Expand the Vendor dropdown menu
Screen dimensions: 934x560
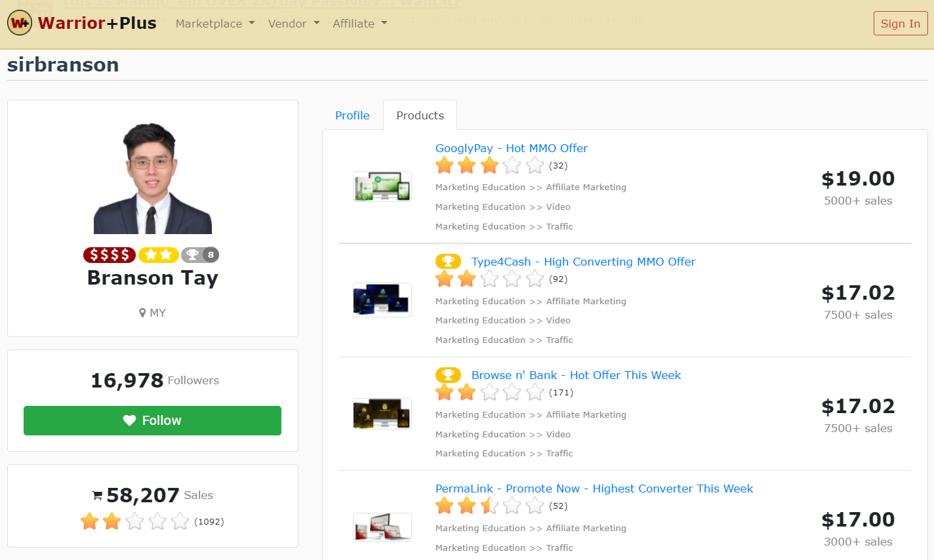point(294,24)
